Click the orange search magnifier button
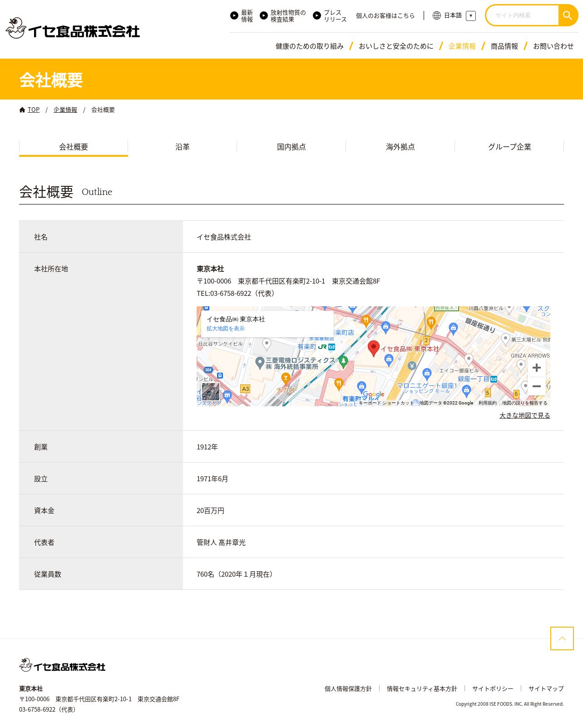Viewport: 583px width, 728px height. (568, 15)
